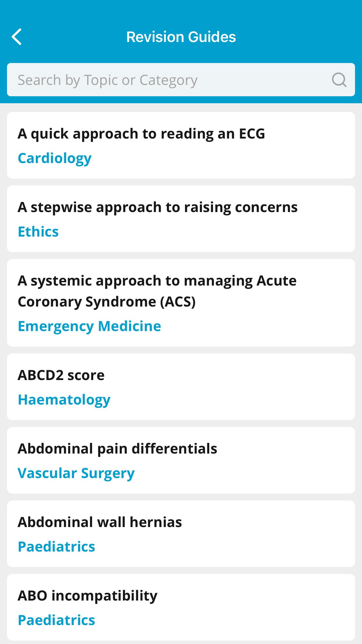Select the Vascular Surgery category label

(x=76, y=473)
